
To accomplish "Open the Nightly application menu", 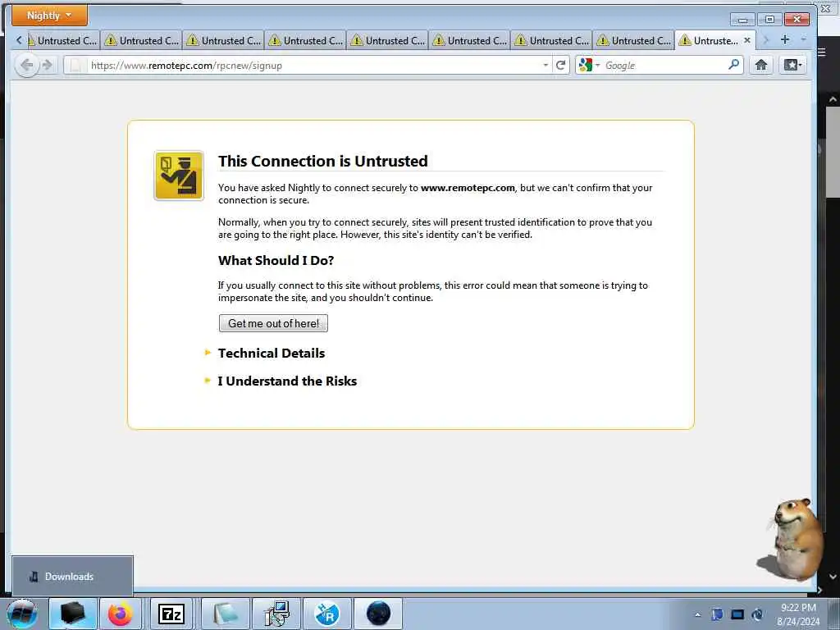I will click(49, 16).
